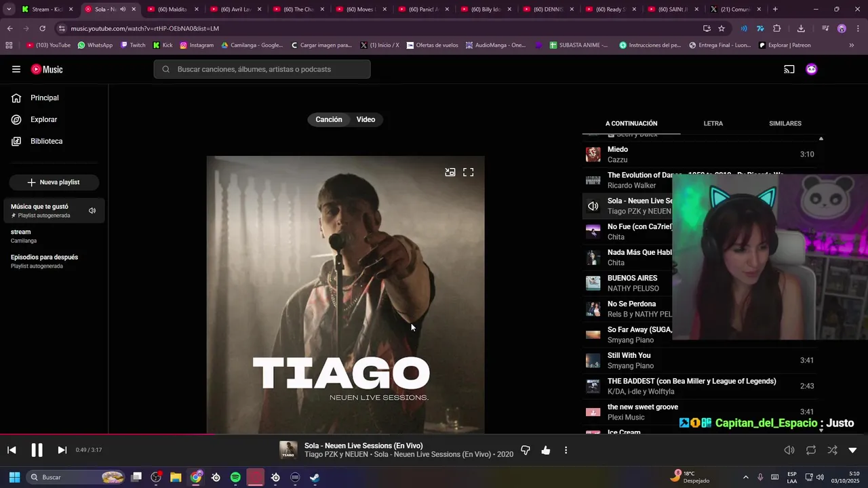Click the current song thumbnail in player bar
This screenshot has height=488, width=868.
[288, 450]
